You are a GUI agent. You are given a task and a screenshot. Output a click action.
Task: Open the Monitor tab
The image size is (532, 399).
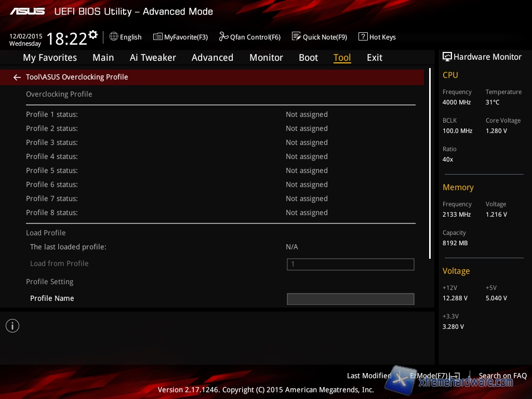click(x=266, y=58)
